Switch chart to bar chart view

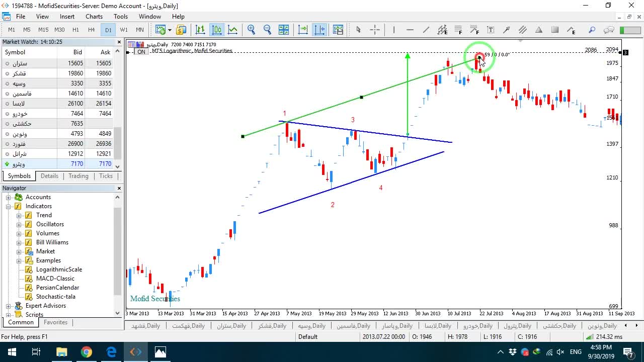[200, 30]
